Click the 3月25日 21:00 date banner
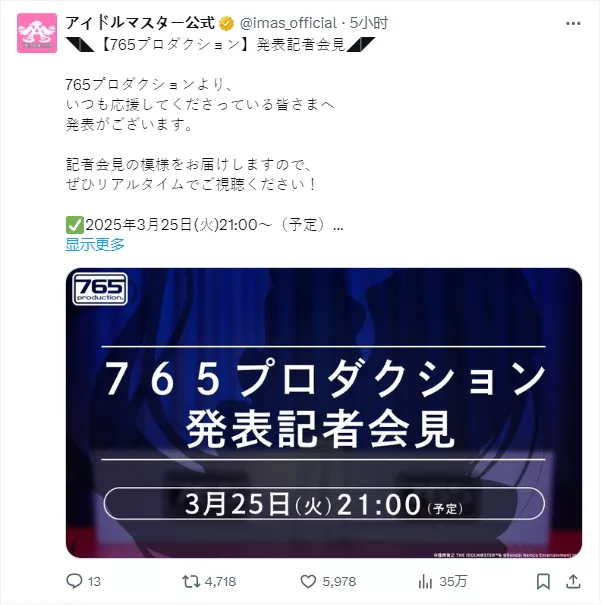Viewport: 602px width, 605px height. tap(324, 504)
